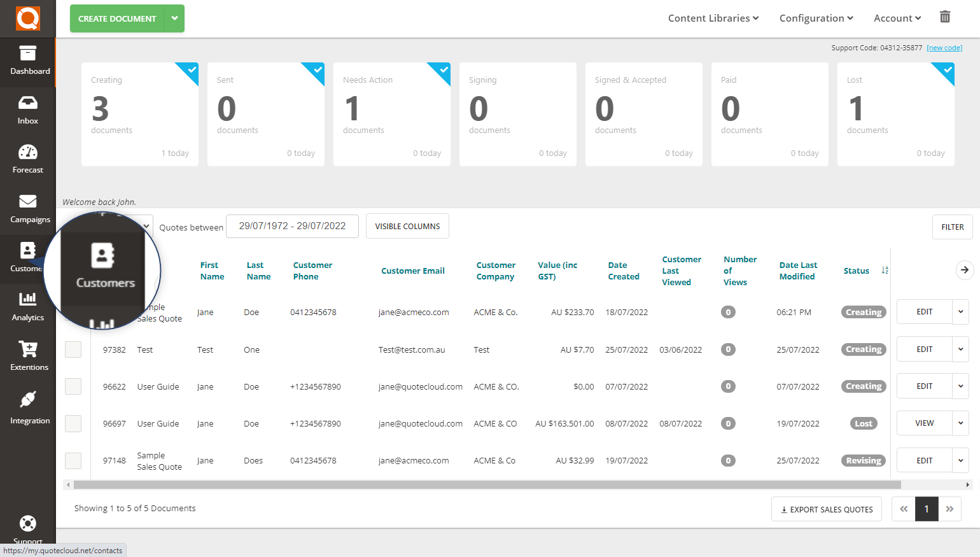Image resolution: width=980 pixels, height=557 pixels.
Task: Select the Extensions sidebar icon
Action: 27,356
